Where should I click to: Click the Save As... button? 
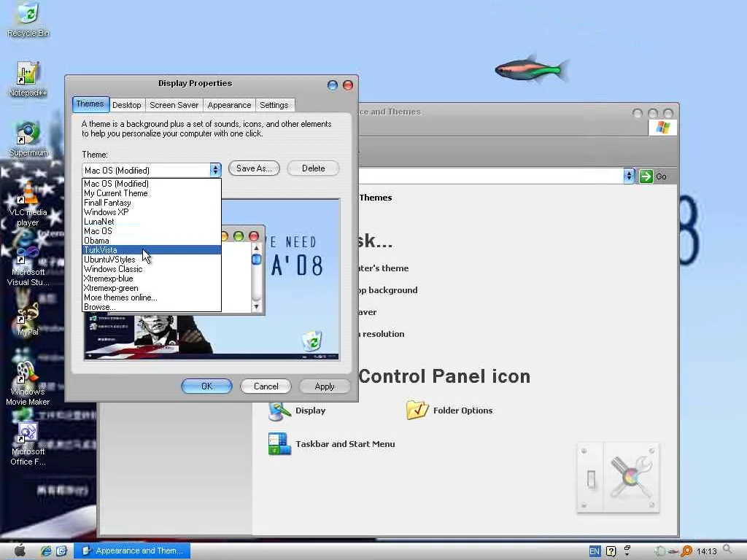click(254, 168)
